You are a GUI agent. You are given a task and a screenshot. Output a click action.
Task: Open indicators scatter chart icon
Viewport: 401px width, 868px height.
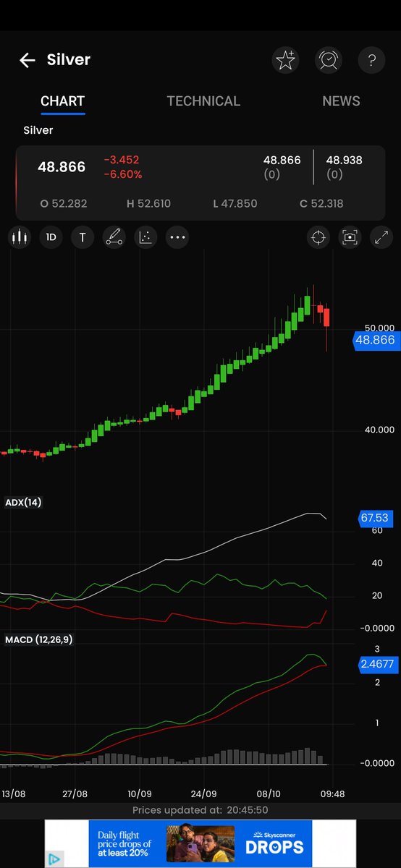[x=145, y=237]
